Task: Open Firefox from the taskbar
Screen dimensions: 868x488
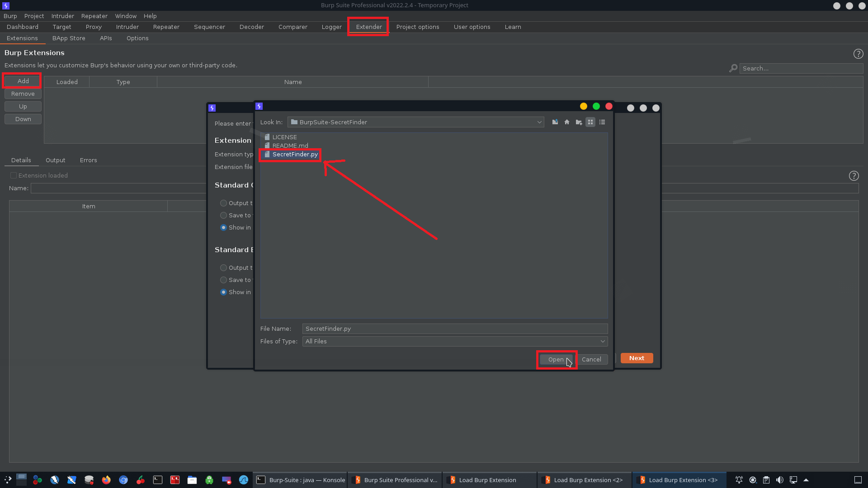Action: click(x=106, y=480)
